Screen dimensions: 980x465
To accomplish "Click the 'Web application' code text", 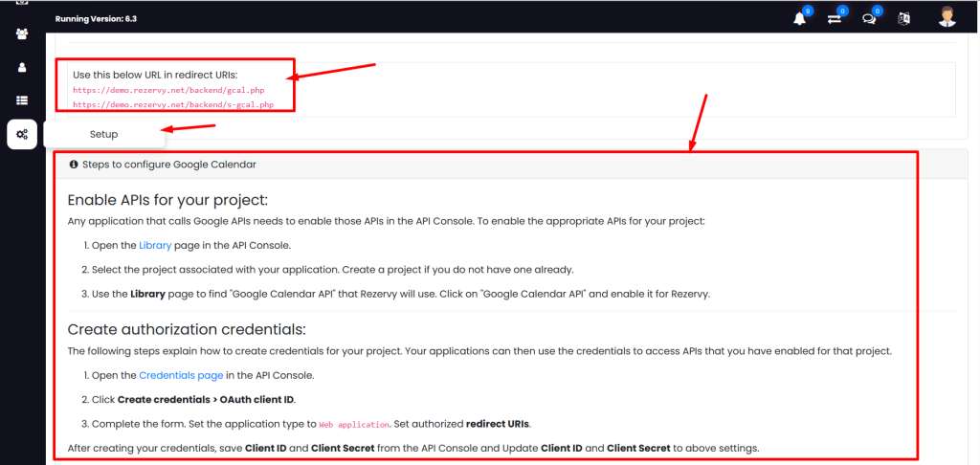I will (x=354, y=425).
